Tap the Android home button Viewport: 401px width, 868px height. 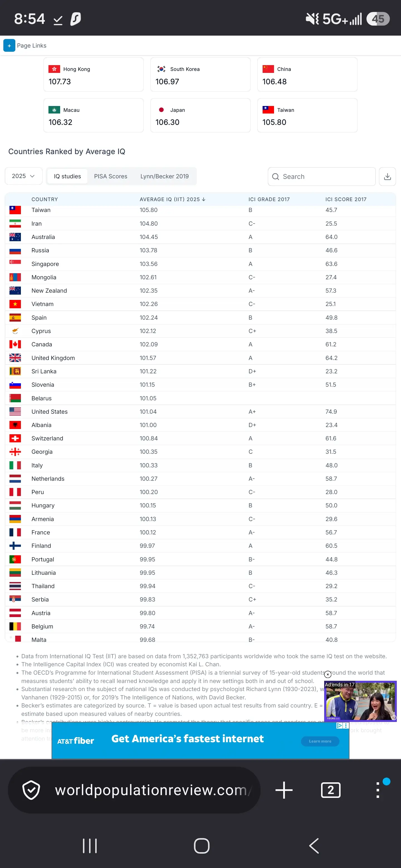[x=202, y=846]
